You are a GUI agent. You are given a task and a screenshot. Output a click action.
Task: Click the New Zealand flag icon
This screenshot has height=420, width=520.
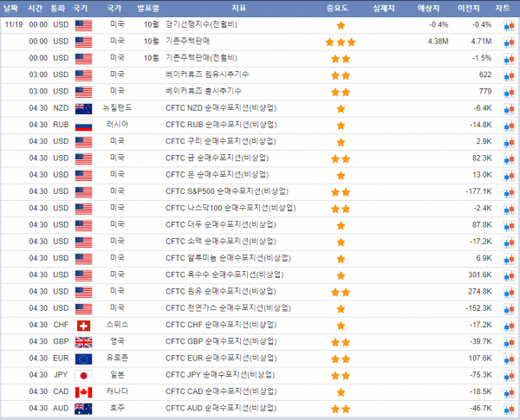[x=83, y=108]
